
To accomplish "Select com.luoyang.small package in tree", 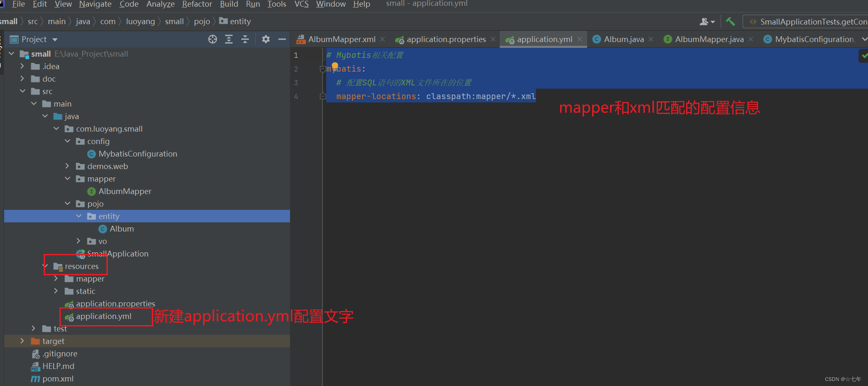I will pos(109,129).
